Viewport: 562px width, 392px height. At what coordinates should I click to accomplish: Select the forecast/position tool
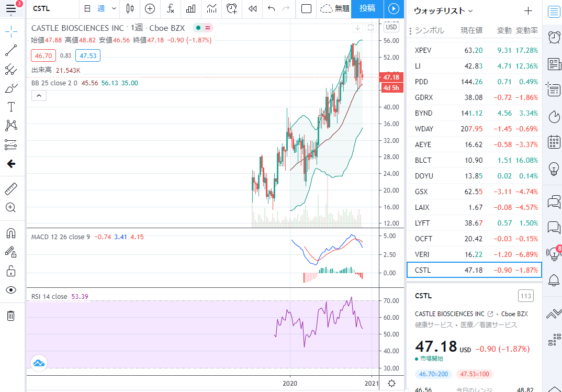point(11,144)
